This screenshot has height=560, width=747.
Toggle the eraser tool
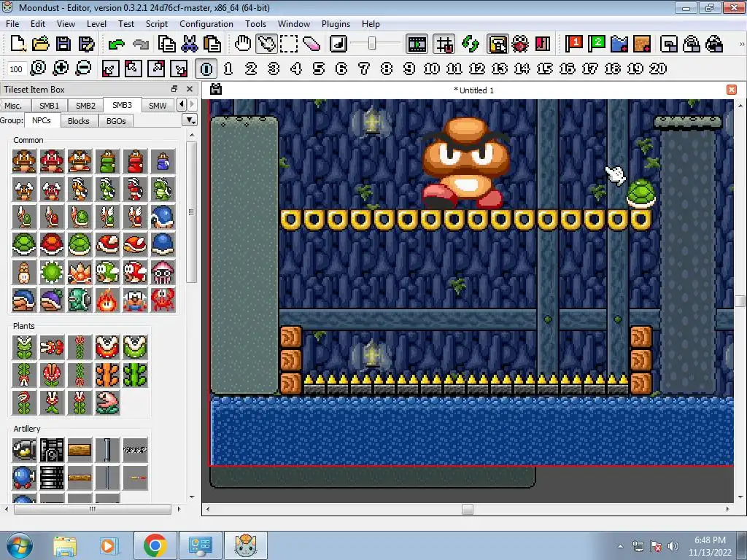(311, 44)
